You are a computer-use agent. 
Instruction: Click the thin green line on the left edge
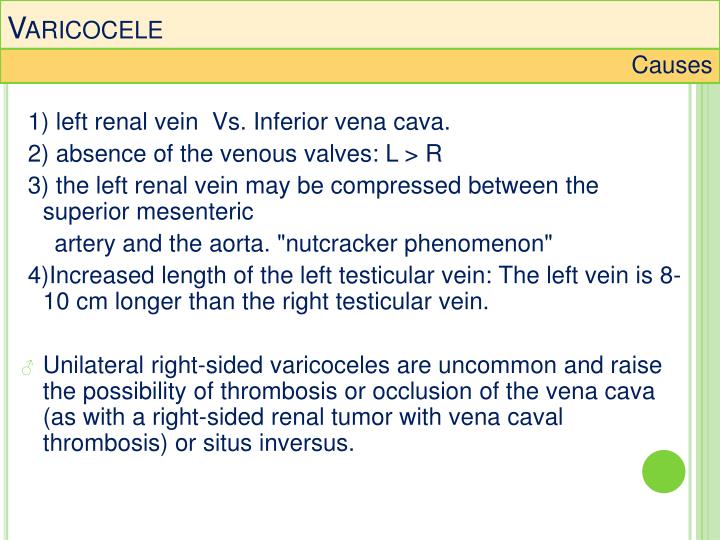pyautogui.click(x=6, y=311)
